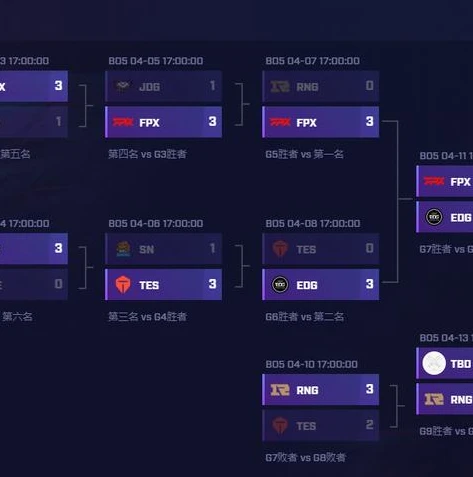Select the BO5 04-05 17:00:00 match header
Viewport: 473px width, 477px height.
tap(156, 61)
